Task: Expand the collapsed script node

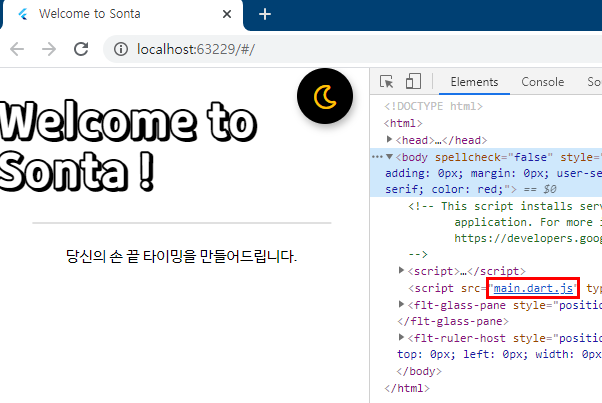Action: pyautogui.click(x=401, y=271)
